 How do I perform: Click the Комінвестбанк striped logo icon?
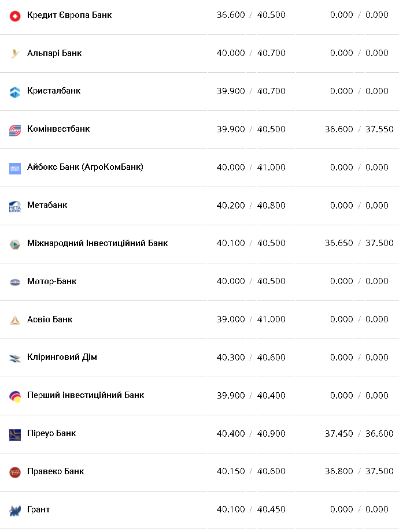click(x=15, y=130)
